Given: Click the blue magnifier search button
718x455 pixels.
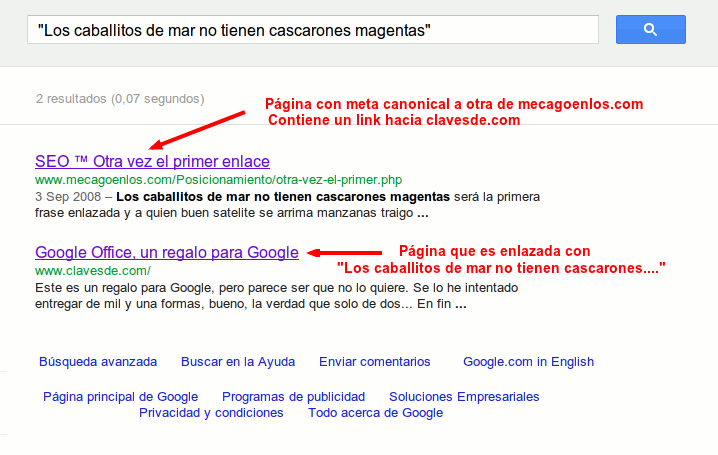Looking at the screenshot, I should point(651,30).
